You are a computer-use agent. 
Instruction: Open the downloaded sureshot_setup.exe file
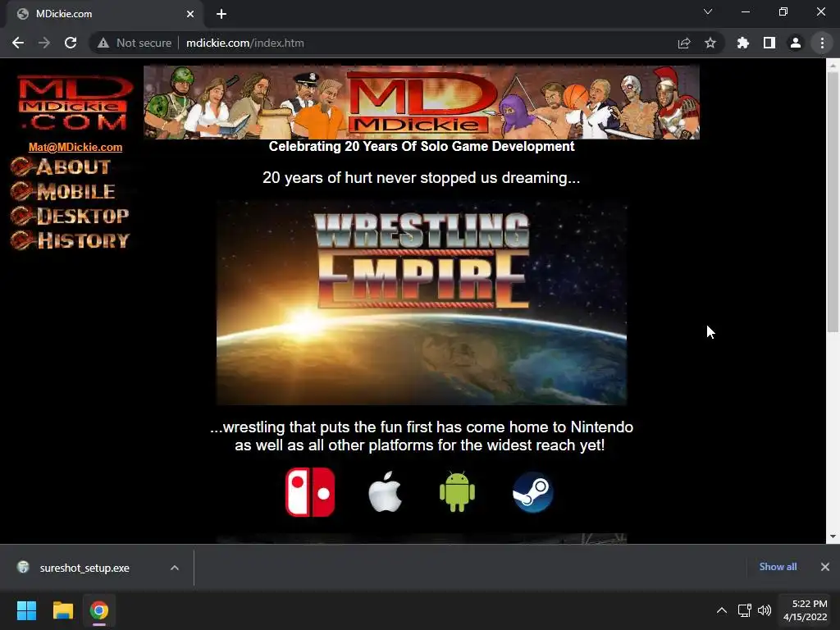(x=84, y=568)
